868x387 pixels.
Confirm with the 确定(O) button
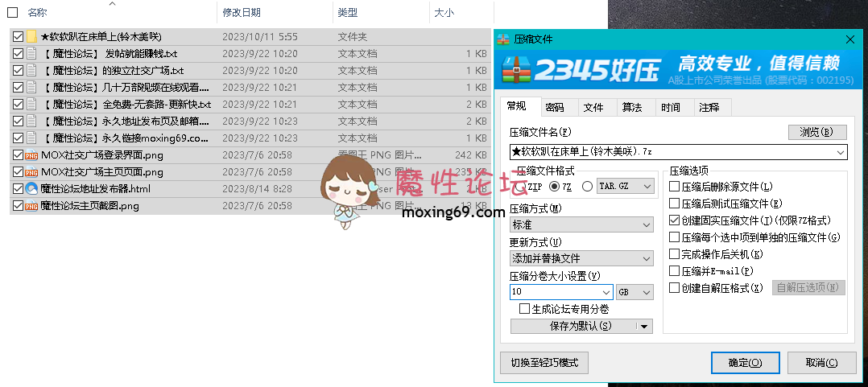click(x=745, y=363)
